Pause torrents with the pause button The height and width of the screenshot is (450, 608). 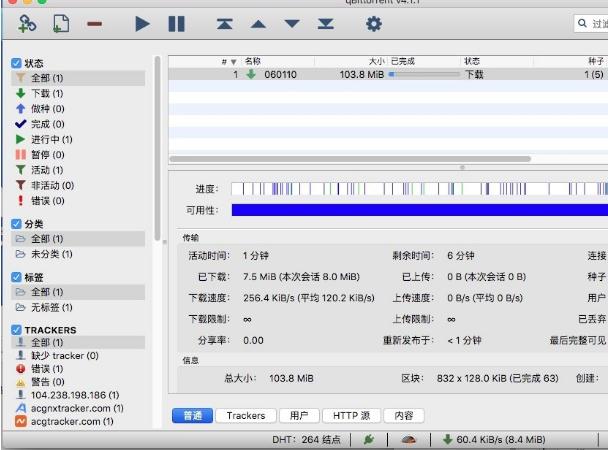[176, 24]
